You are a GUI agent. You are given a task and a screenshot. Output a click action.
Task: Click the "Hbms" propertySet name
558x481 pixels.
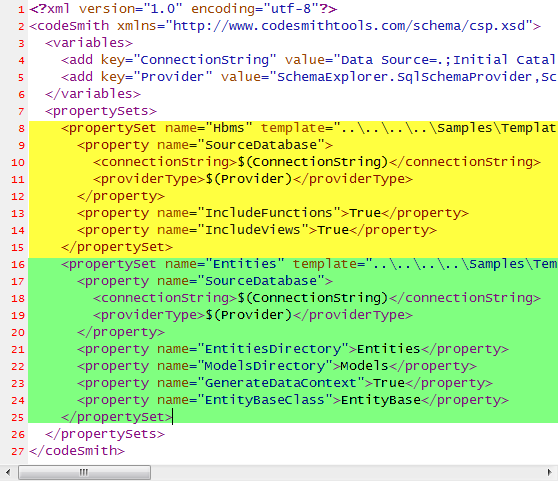(228, 128)
